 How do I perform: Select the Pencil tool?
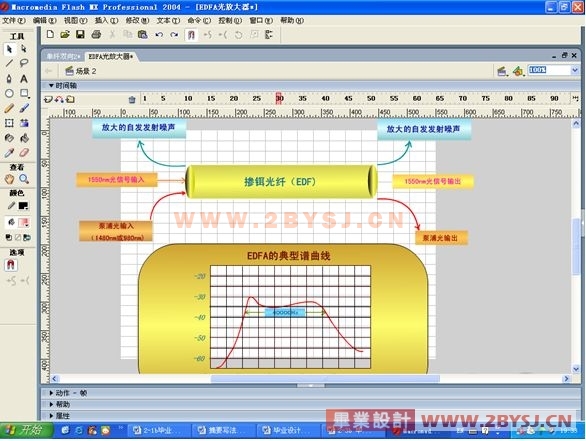pos(9,108)
